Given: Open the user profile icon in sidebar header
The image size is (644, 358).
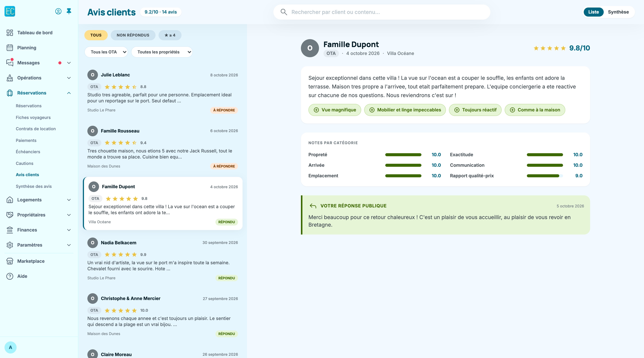Looking at the screenshot, I should [x=58, y=11].
